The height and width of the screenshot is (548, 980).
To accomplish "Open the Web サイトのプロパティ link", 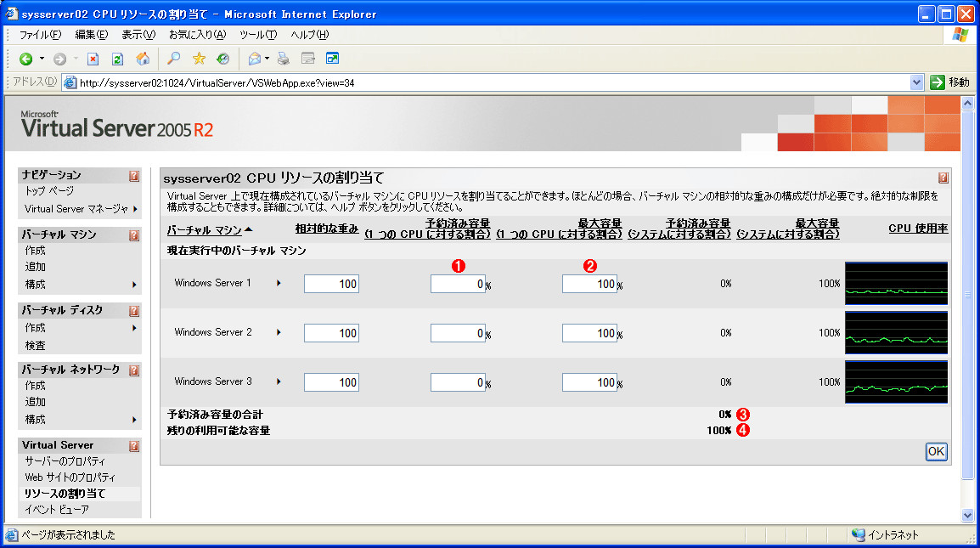I will click(x=70, y=477).
